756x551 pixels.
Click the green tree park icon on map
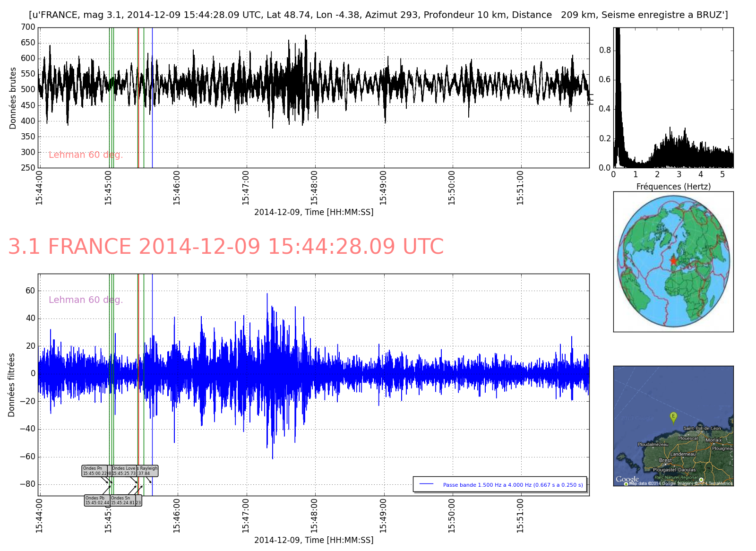[701, 480]
